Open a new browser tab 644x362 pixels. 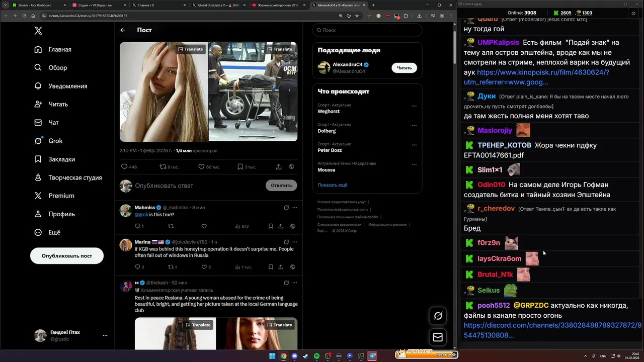[x=373, y=5]
